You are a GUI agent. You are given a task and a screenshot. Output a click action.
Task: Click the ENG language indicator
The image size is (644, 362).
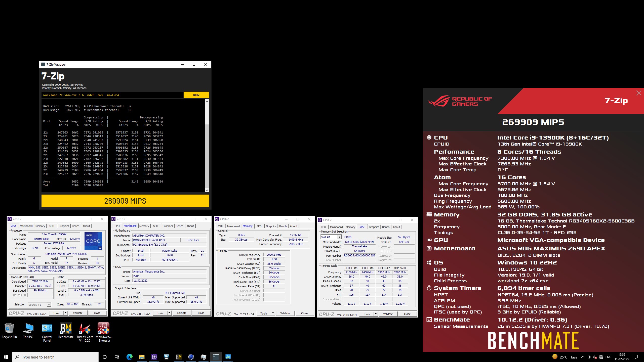point(608,357)
